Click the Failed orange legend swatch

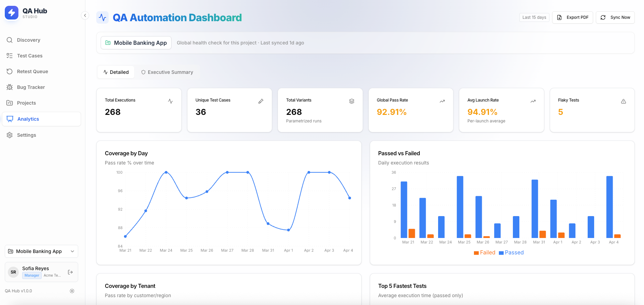click(x=476, y=253)
